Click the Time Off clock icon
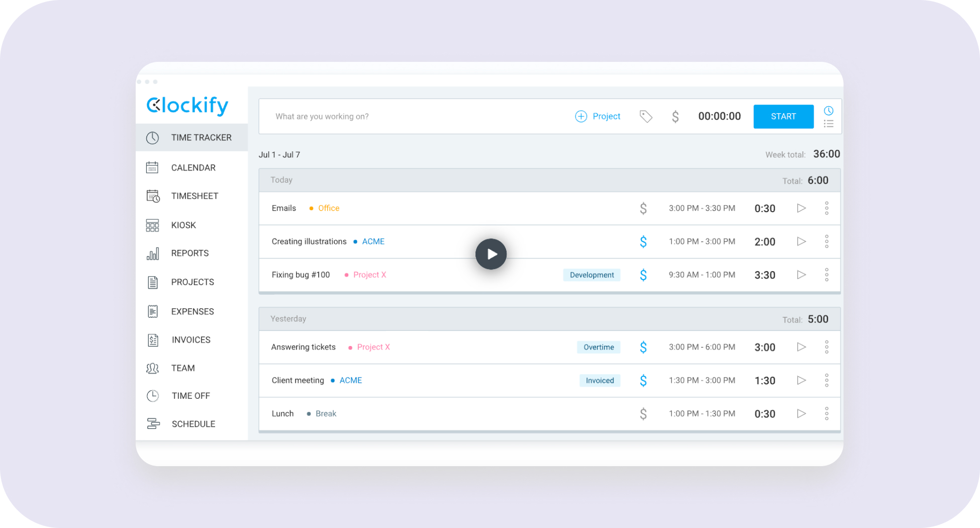980x528 pixels. 153,396
